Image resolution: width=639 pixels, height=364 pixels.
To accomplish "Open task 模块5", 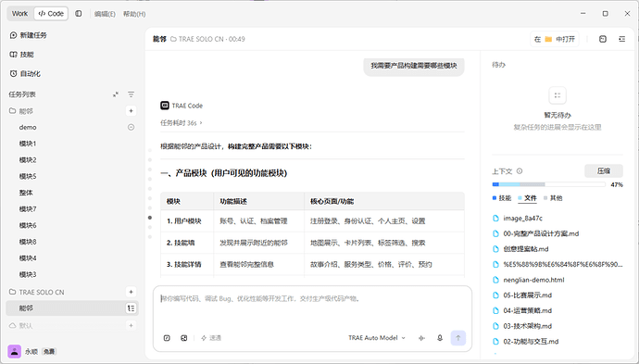I will pyautogui.click(x=28, y=176).
